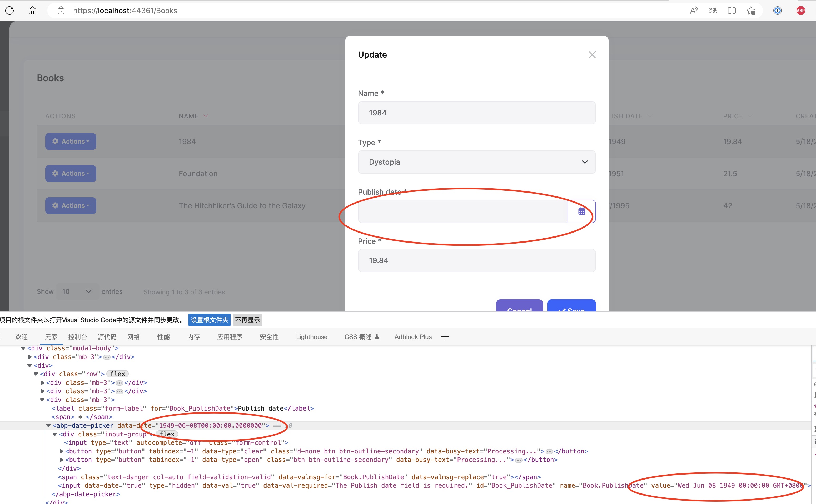Click the Price field showing 19.84
The width and height of the screenshot is (816, 504).
pos(476,260)
